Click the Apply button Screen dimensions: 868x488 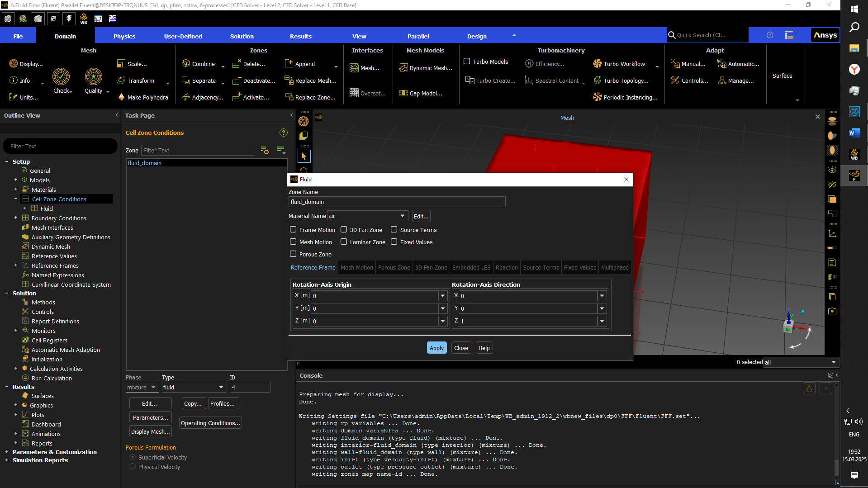436,348
